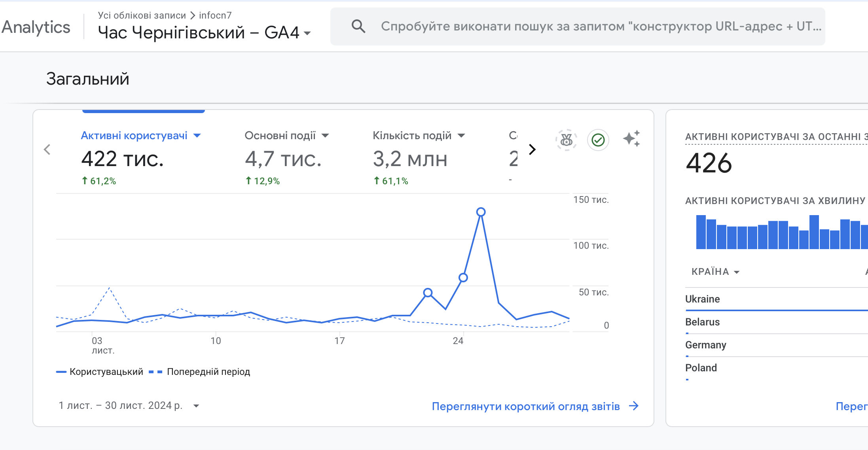
Task: Open the medal benchmarking icon
Action: (566, 140)
